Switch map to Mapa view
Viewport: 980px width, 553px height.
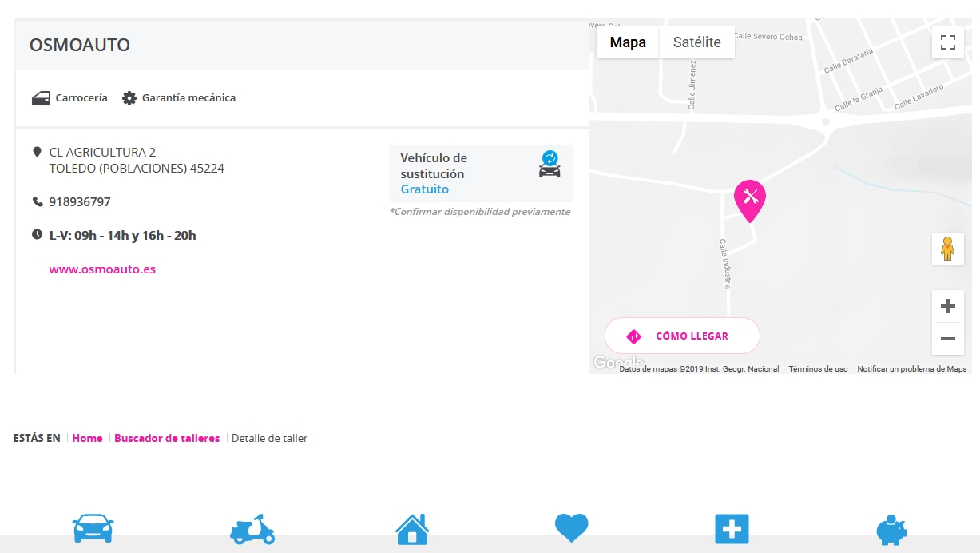click(x=628, y=42)
